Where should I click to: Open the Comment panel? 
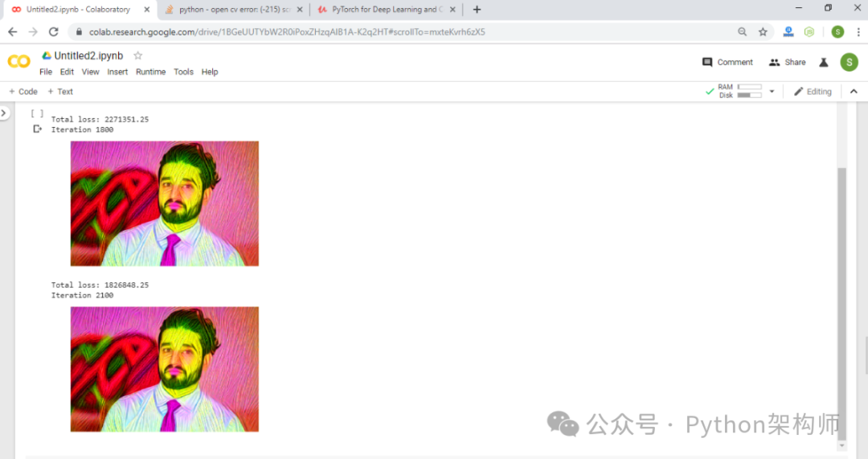point(727,62)
